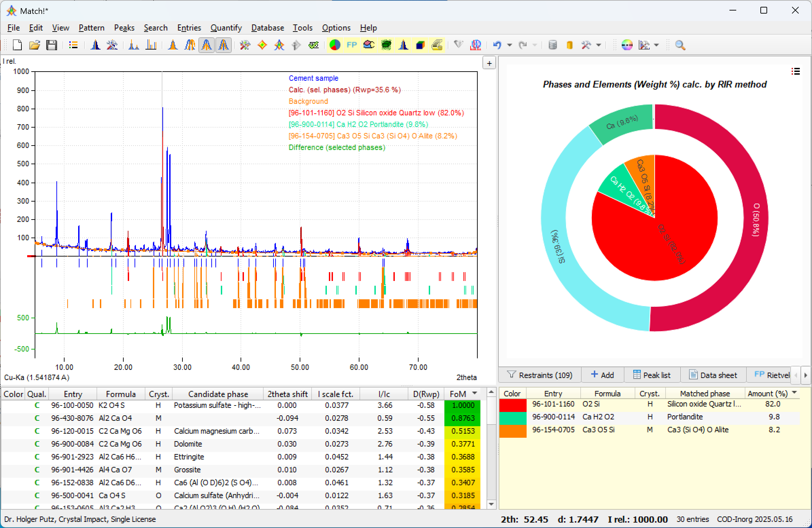Open the Quantify menu
This screenshot has height=528, width=812.
pyautogui.click(x=226, y=28)
